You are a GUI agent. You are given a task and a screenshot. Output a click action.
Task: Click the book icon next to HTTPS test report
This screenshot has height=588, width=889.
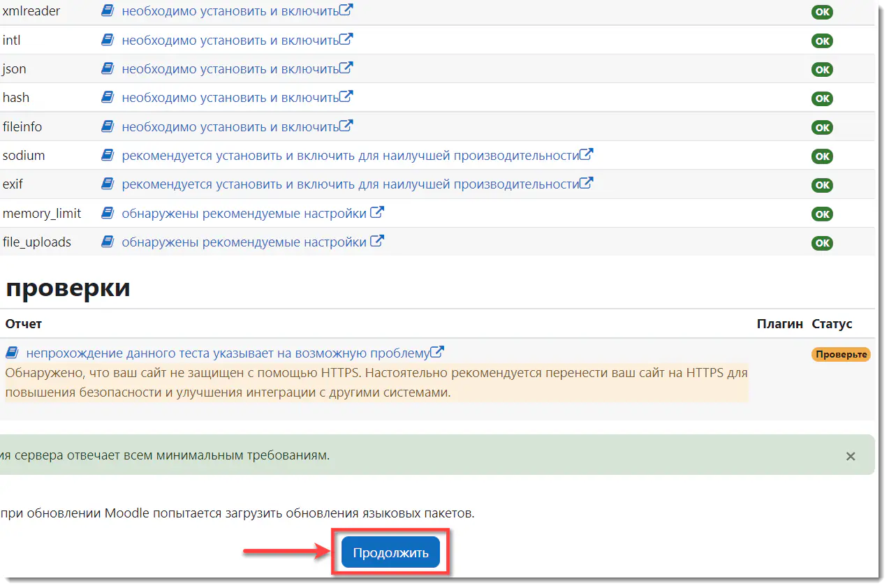11,352
